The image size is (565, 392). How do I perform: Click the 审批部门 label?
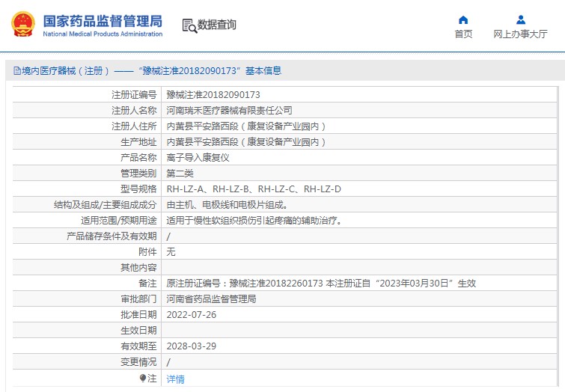click(138, 298)
